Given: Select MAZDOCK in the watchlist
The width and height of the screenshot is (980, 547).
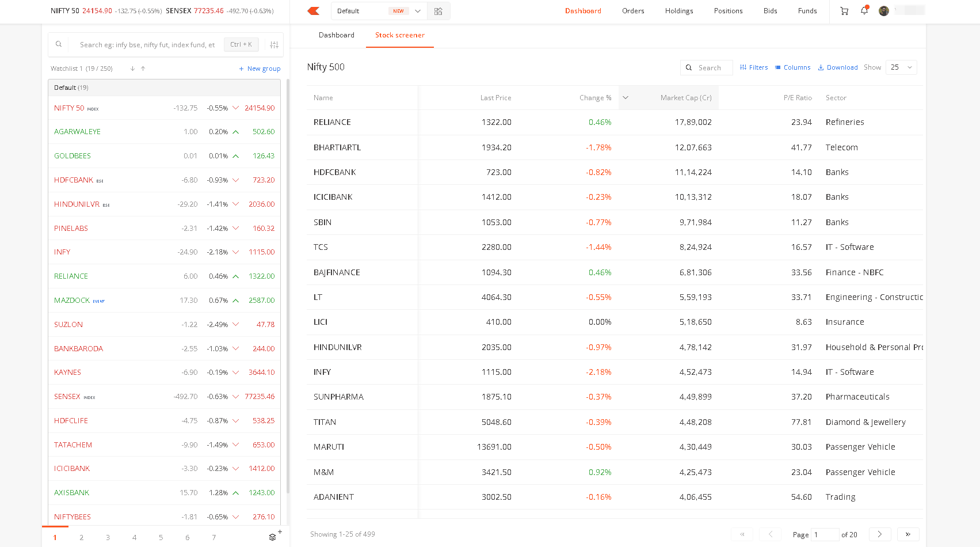Looking at the screenshot, I should tap(164, 301).
